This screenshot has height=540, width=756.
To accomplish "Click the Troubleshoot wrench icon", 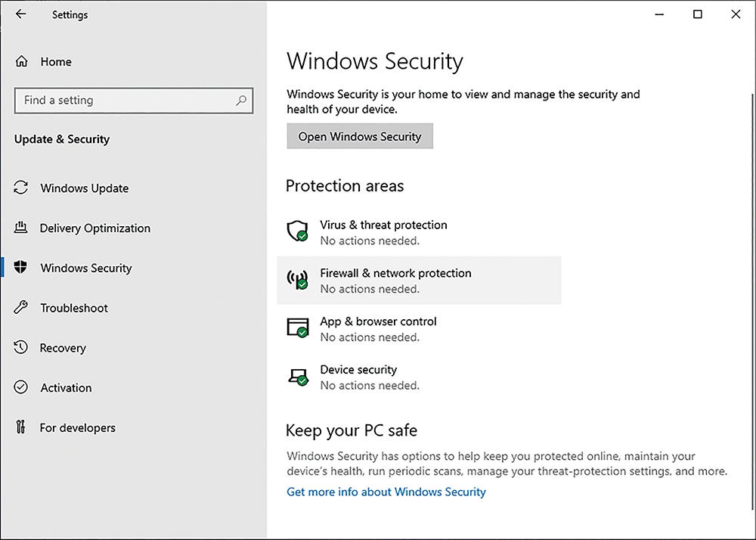I will [20, 307].
